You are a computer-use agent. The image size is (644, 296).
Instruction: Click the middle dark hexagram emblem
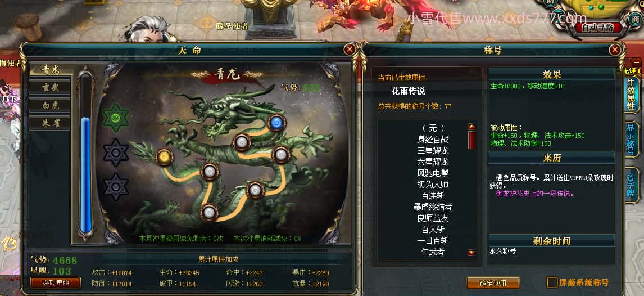116,153
